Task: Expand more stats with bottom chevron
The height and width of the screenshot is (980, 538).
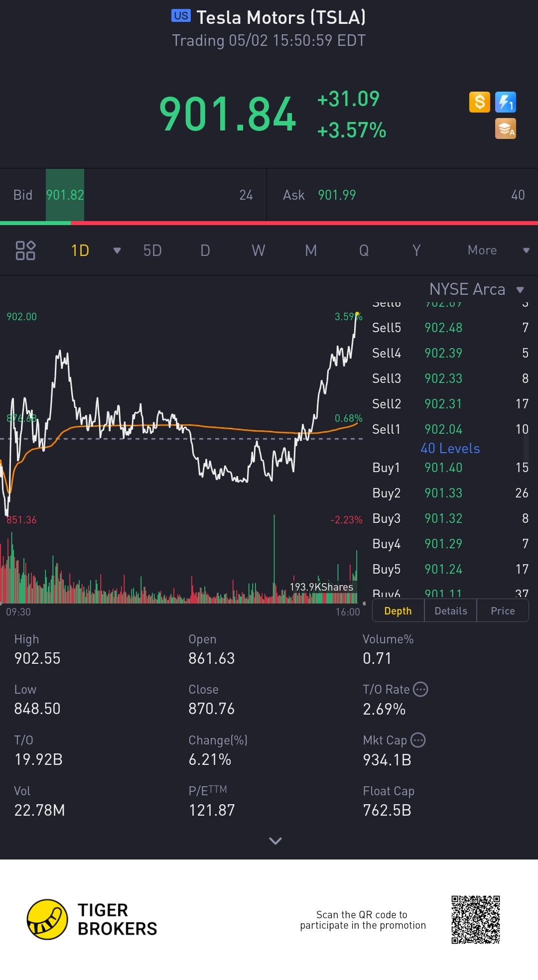Action: [275, 841]
